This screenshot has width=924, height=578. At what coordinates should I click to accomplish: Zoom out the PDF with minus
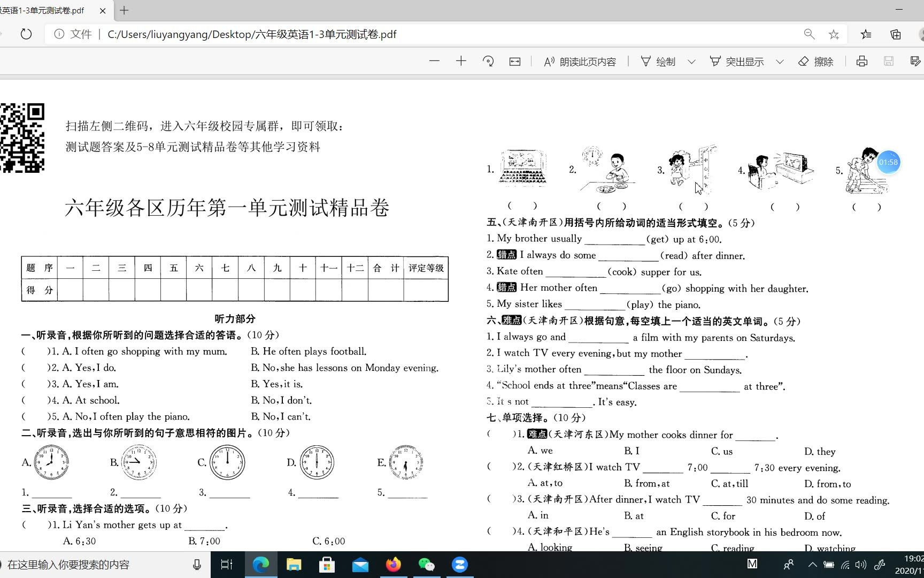(434, 62)
